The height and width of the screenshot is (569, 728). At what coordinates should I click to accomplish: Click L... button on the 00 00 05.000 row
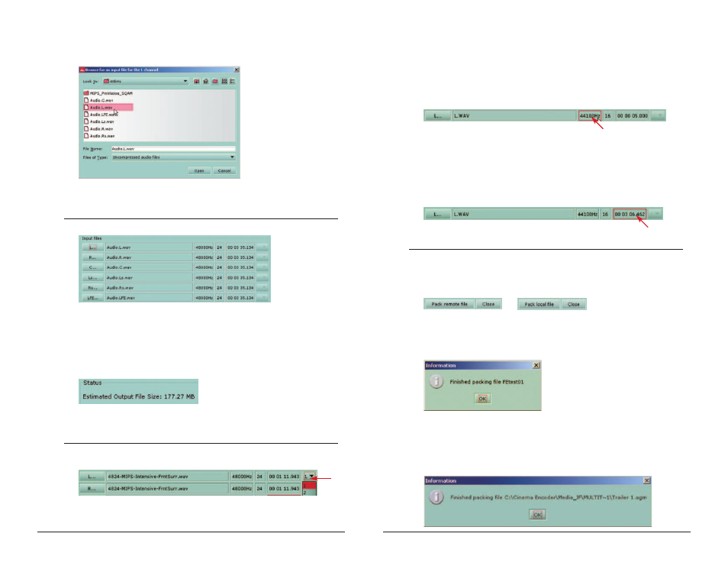pyautogui.click(x=438, y=116)
